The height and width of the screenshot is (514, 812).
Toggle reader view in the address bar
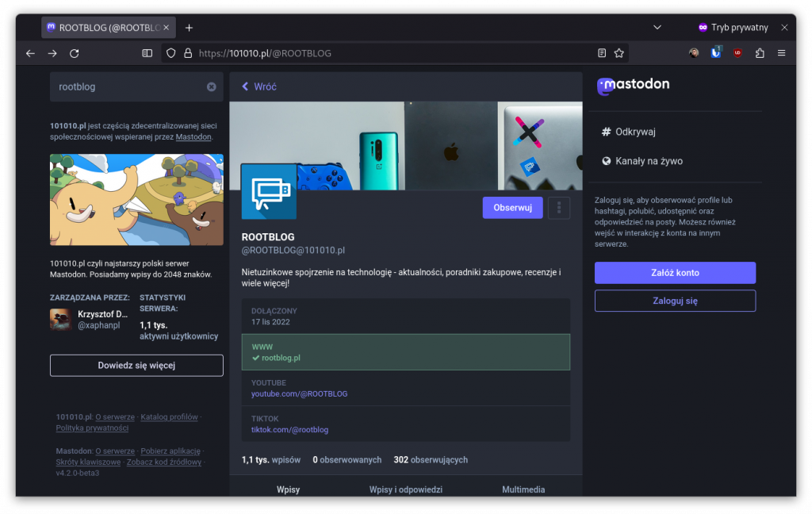point(601,52)
